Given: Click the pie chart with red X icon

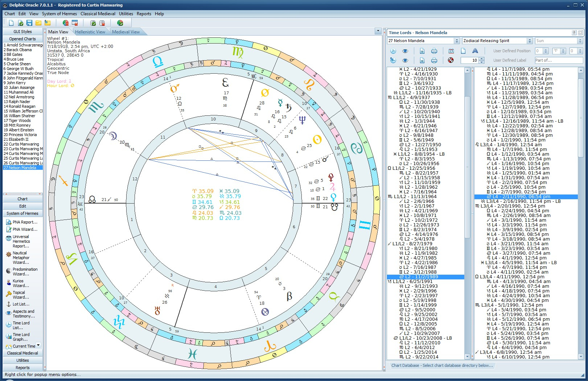Looking at the screenshot, I should coord(66,23).
